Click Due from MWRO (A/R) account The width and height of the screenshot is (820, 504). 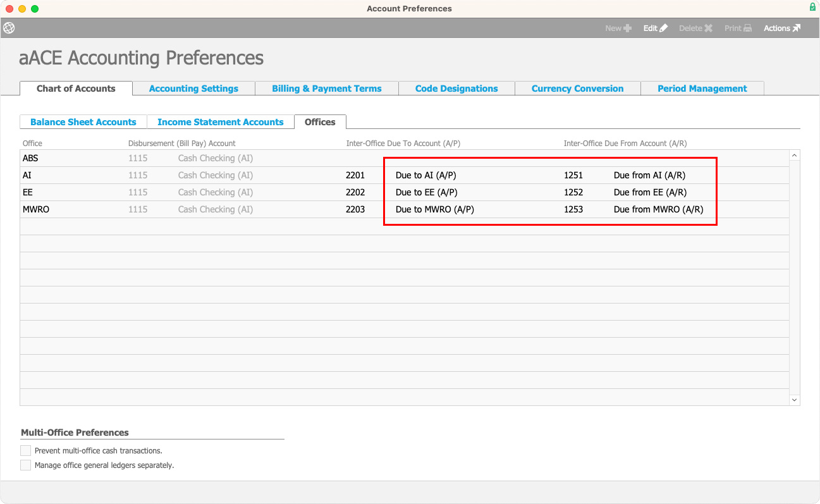(659, 209)
